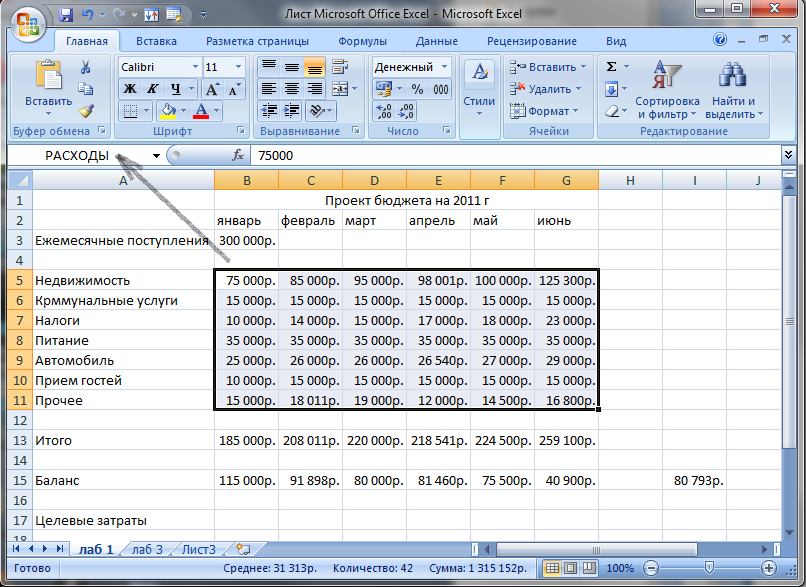Open font color dropdown arrow
Viewport: 806px width, 587px height.
pyautogui.click(x=216, y=111)
